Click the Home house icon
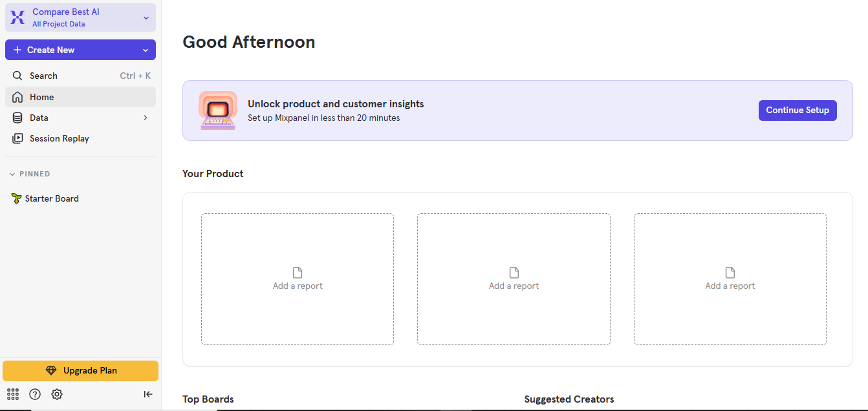The height and width of the screenshot is (411, 868). point(17,97)
